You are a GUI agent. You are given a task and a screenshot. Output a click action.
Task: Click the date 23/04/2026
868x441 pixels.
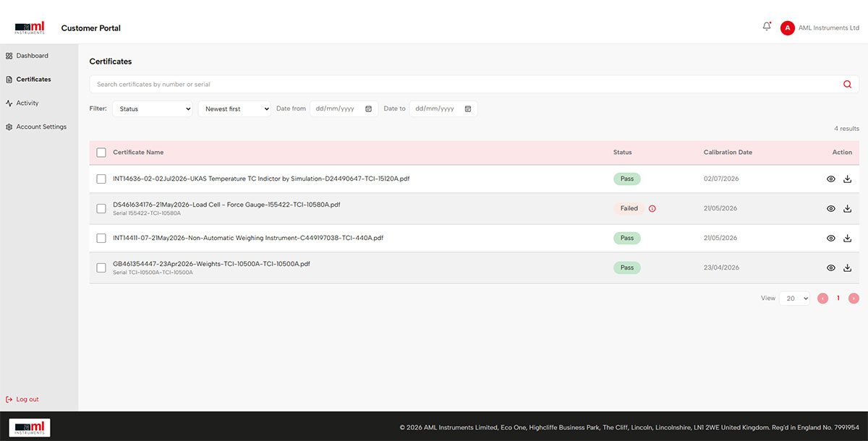click(721, 268)
